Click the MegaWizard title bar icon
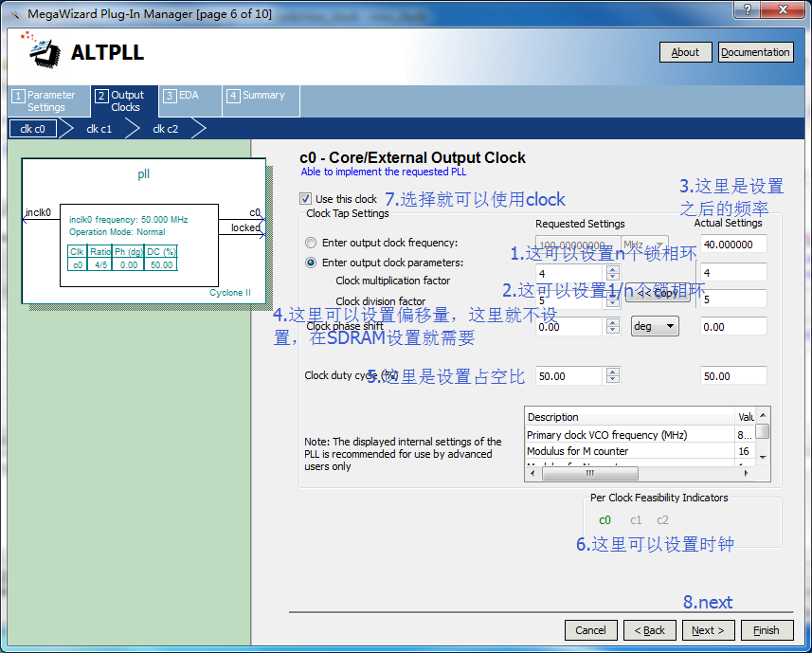Viewport: 812px width, 653px height. (15, 14)
